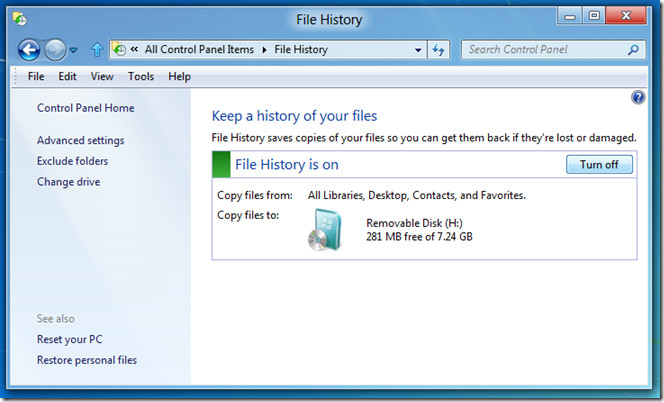Click the Removable Disk drive icon
The image size is (664, 402).
[x=325, y=230]
